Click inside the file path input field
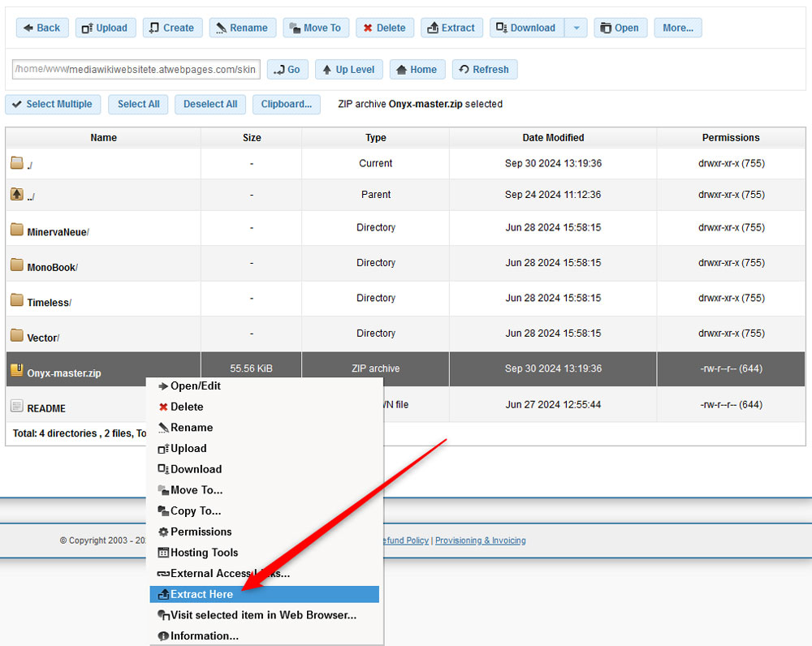The image size is (812, 646). coord(135,69)
